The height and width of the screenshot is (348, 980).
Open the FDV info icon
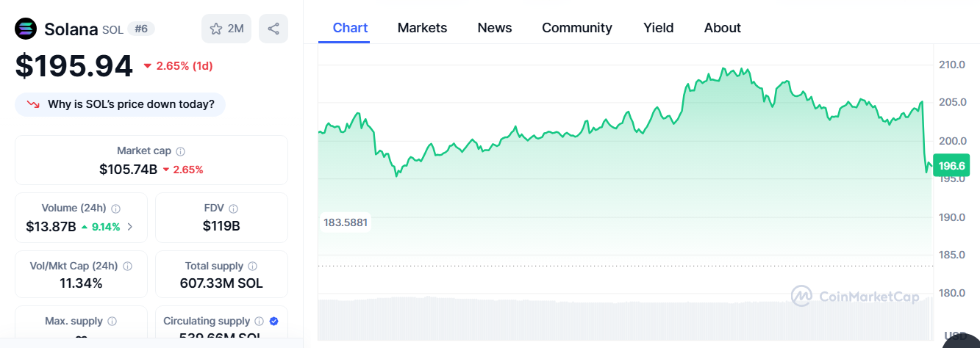point(232,209)
